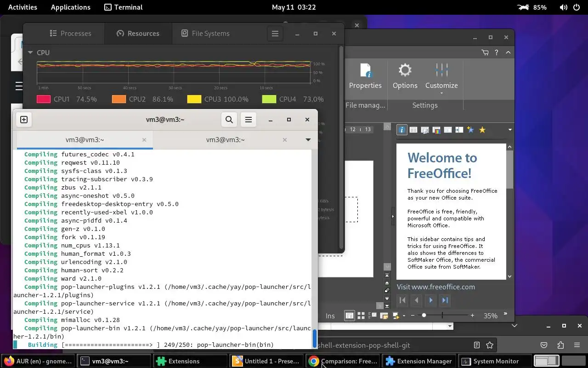
Task: Pick the CPU2 orange color swatch
Action: (x=119, y=99)
